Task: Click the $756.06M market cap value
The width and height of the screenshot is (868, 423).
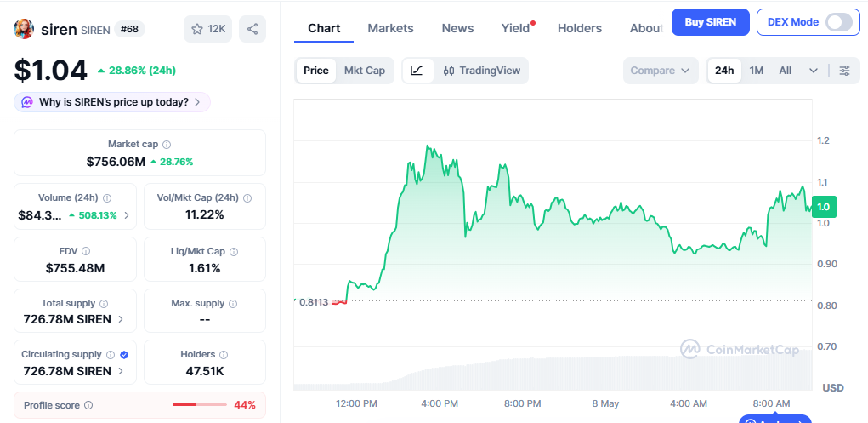Action: (x=116, y=162)
